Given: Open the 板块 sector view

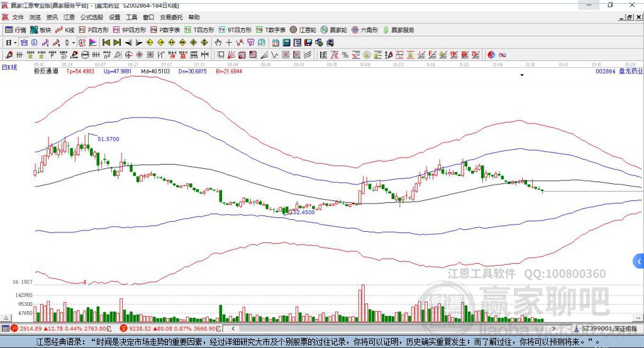Looking at the screenshot, I should (x=41, y=30).
